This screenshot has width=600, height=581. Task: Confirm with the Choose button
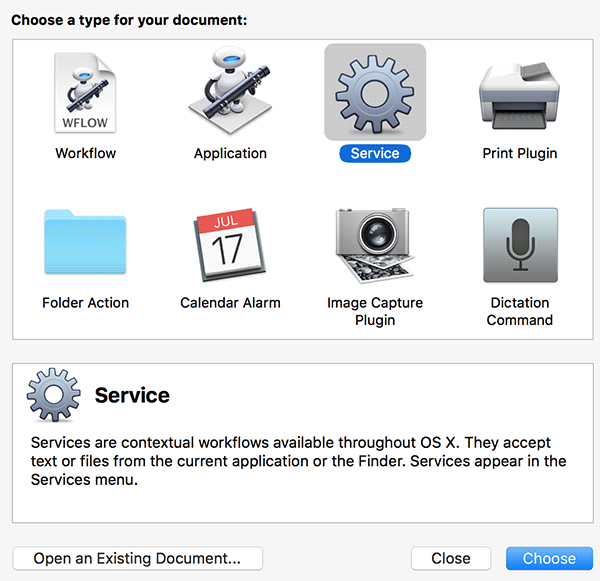[x=549, y=558]
